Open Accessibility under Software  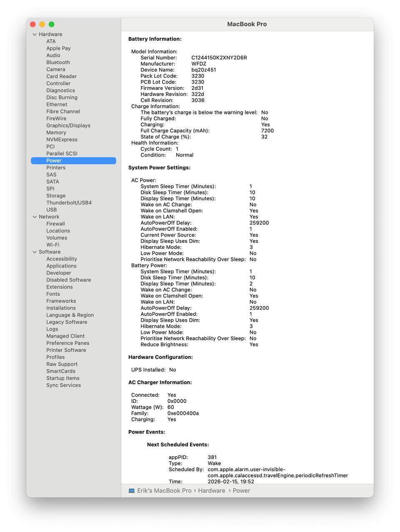coord(62,259)
